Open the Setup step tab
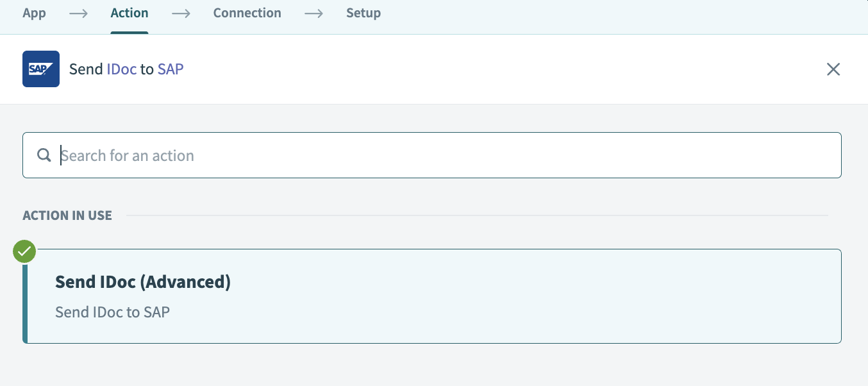Viewport: 868px width, 386px height. [x=363, y=13]
